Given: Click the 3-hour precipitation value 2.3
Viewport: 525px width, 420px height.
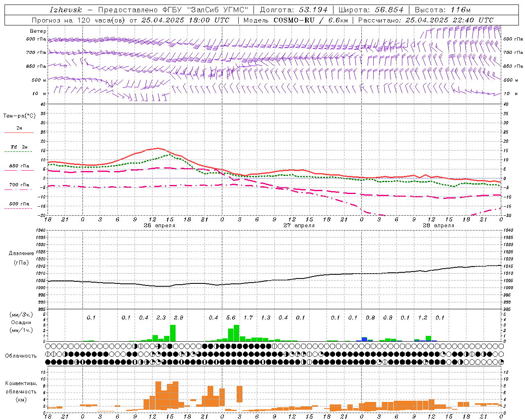Looking at the screenshot, I should [x=161, y=318].
